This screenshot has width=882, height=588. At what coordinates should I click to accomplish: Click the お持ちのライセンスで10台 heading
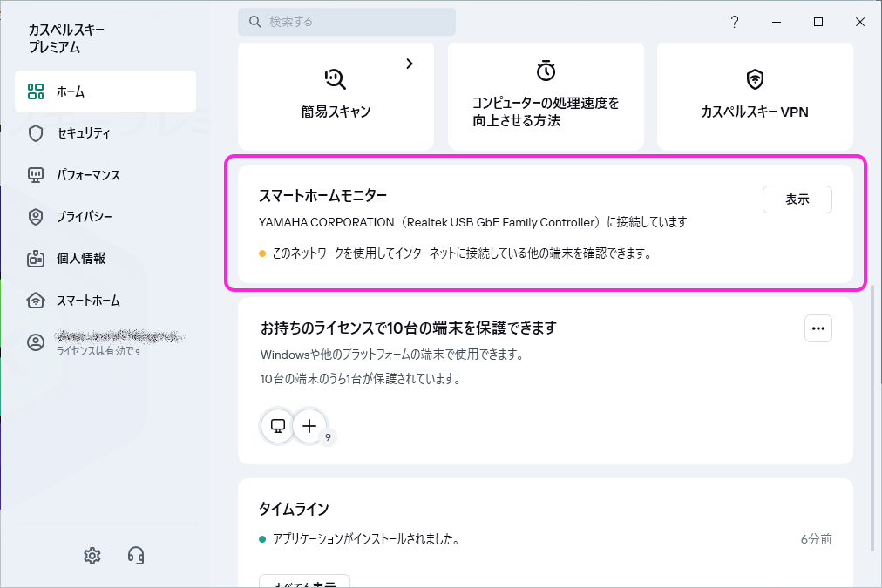409,328
